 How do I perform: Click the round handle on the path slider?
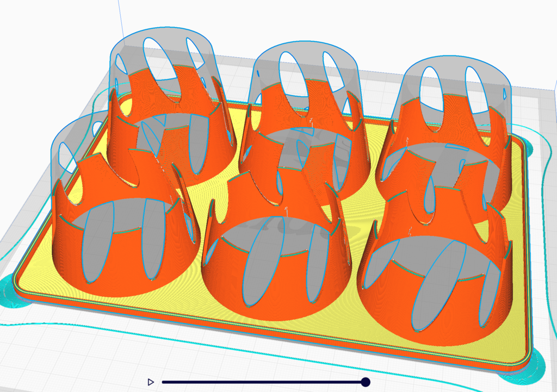[x=366, y=382]
